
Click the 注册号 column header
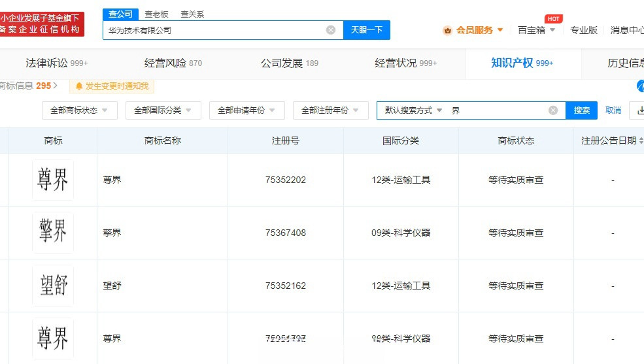click(286, 141)
